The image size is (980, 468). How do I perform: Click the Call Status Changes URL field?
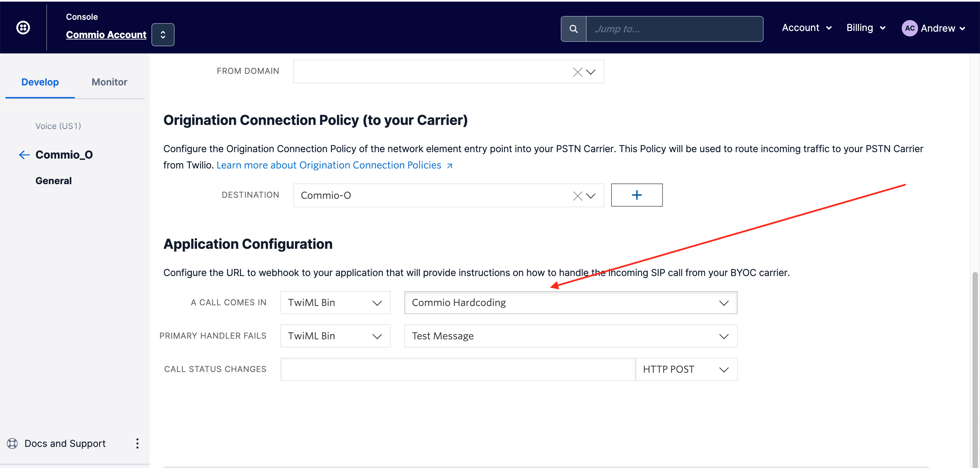(x=458, y=369)
